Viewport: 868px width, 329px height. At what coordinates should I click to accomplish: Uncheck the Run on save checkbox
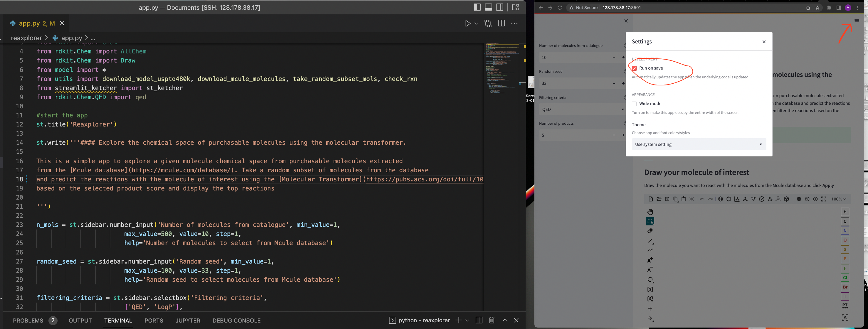pyautogui.click(x=634, y=68)
